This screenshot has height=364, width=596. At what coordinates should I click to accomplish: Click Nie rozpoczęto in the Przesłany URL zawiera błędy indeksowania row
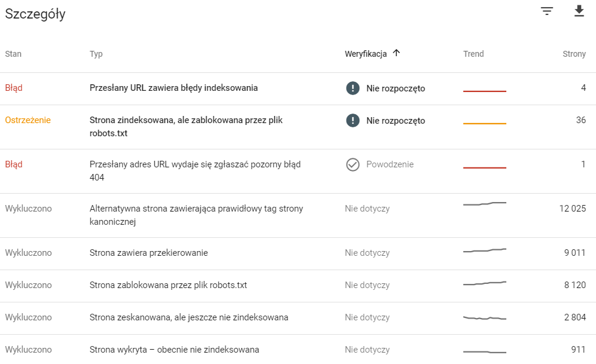[x=396, y=88]
